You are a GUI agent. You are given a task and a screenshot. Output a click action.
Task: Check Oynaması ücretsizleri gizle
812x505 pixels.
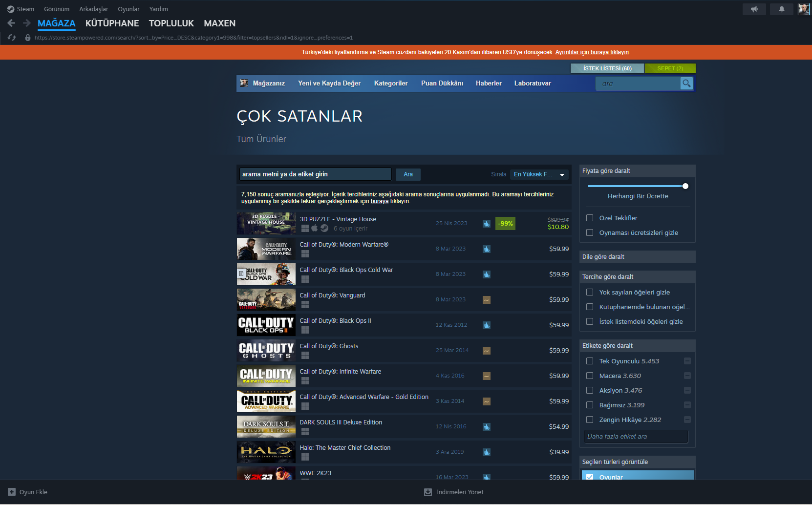pos(590,232)
